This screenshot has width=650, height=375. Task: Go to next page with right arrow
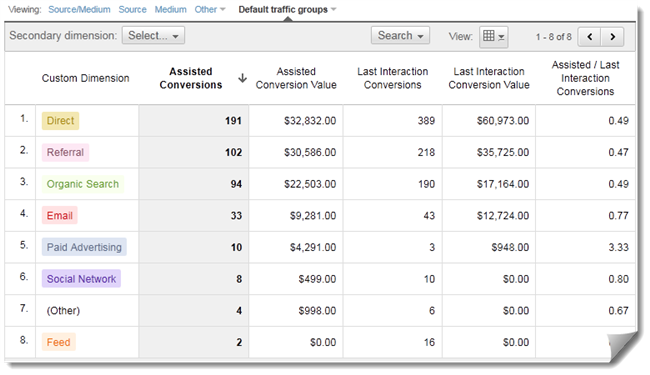612,37
